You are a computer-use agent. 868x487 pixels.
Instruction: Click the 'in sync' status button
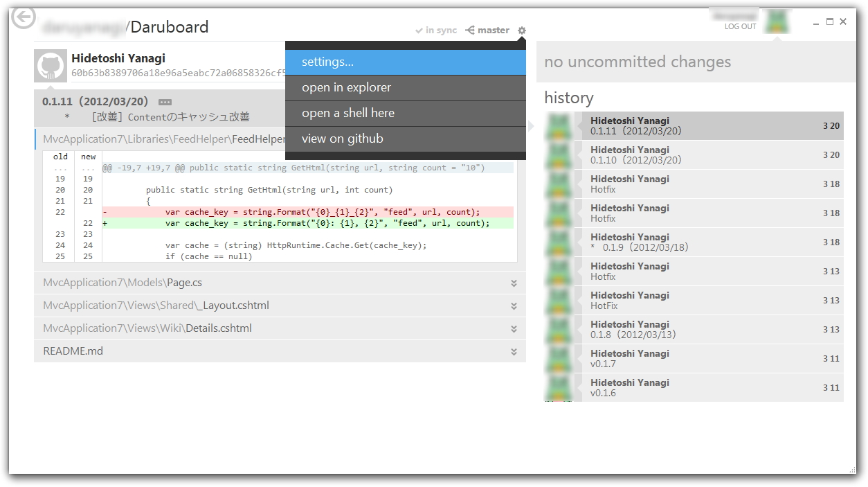[x=436, y=30]
